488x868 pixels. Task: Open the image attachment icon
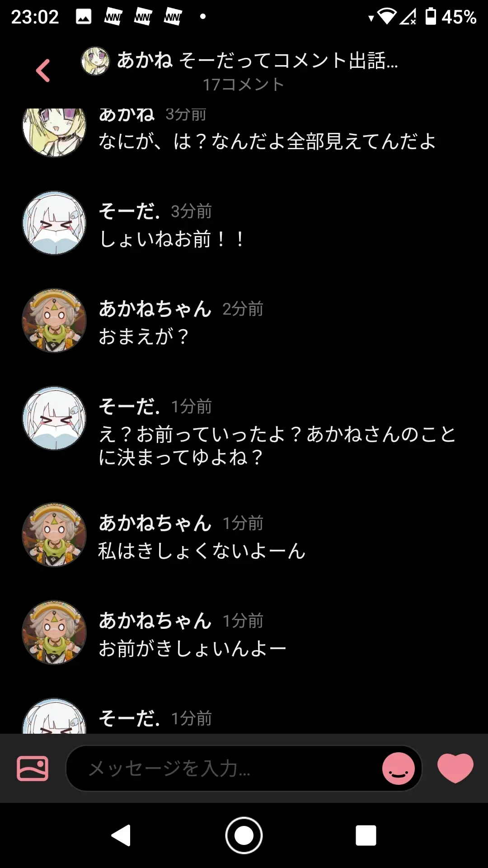pyautogui.click(x=33, y=768)
